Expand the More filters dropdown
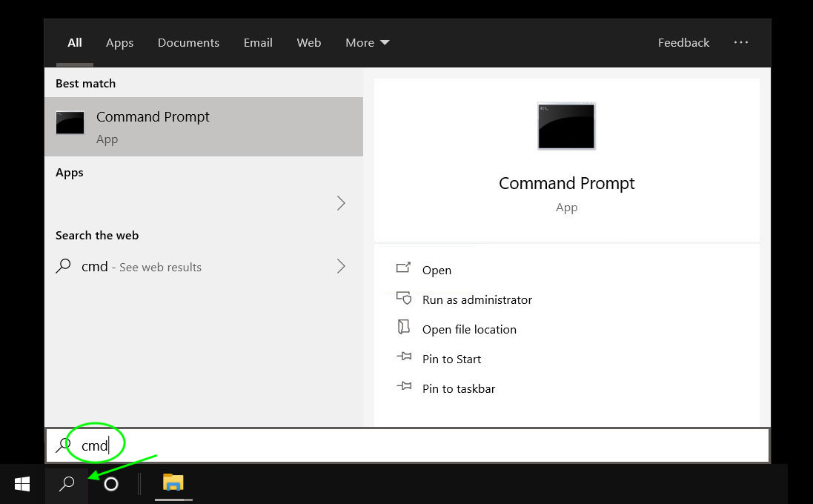This screenshot has height=504, width=813. tap(367, 42)
